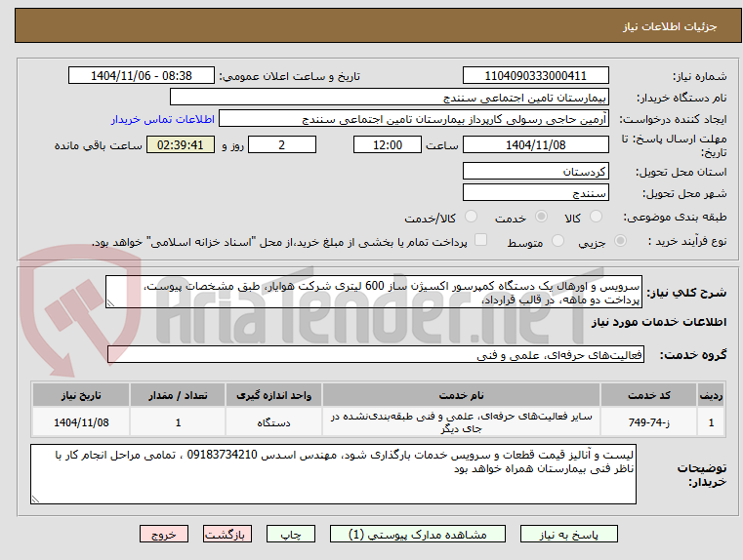Image resolution: width=743 pixels, height=560 pixels.
Task: Click the شرح کلی نیاز text area
Action: [x=374, y=293]
